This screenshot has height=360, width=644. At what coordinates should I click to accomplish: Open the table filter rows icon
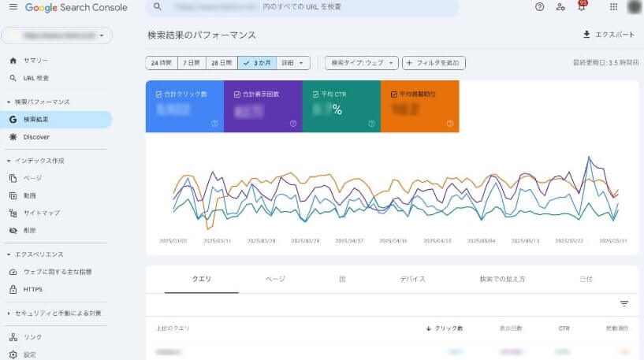click(624, 304)
